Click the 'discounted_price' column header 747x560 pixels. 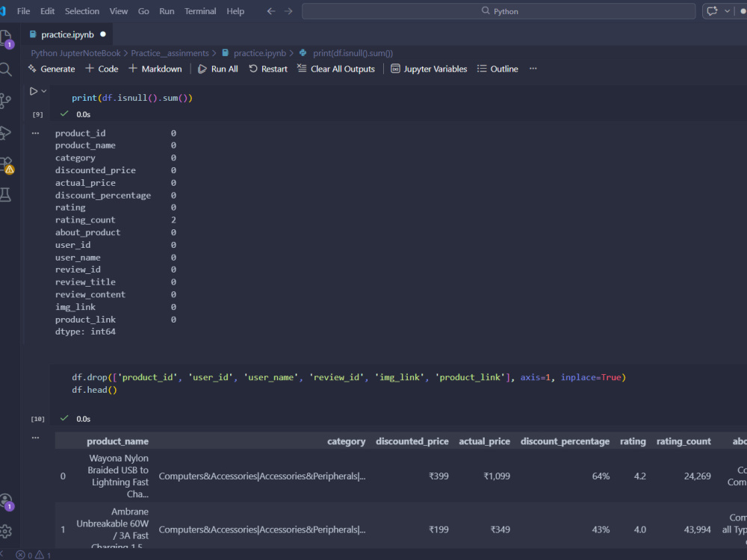tap(412, 441)
